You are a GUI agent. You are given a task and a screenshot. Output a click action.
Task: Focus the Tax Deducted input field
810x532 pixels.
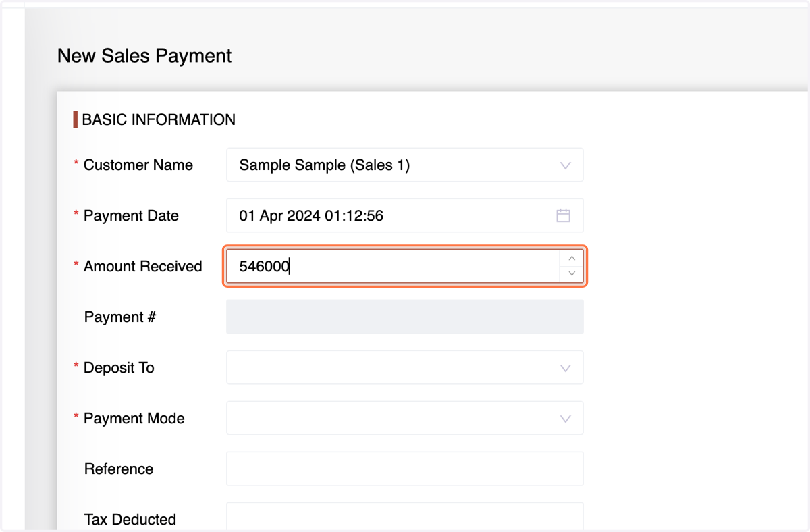pos(405,517)
